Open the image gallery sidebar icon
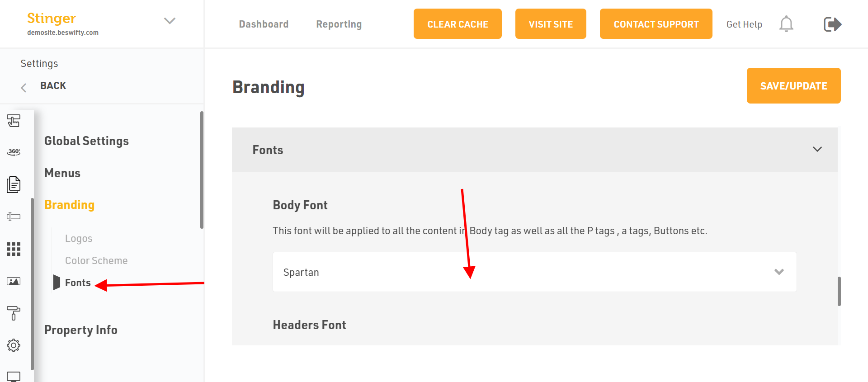The height and width of the screenshot is (382, 868). (14, 281)
